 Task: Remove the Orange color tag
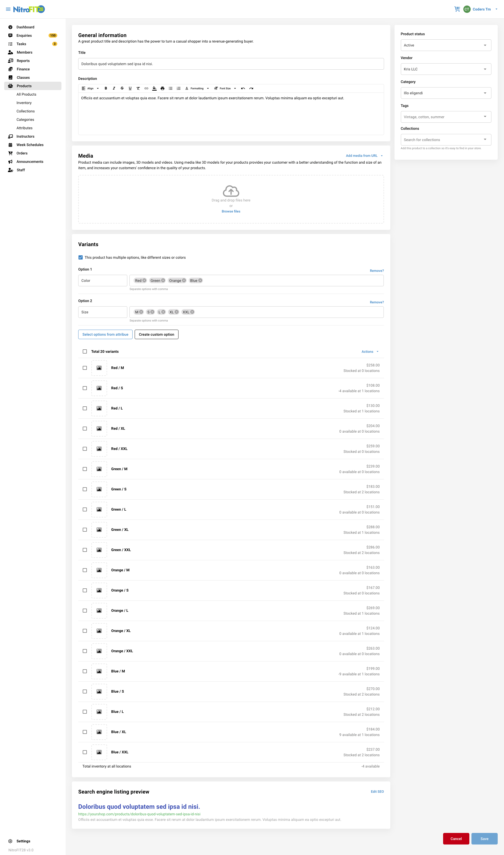184,280
